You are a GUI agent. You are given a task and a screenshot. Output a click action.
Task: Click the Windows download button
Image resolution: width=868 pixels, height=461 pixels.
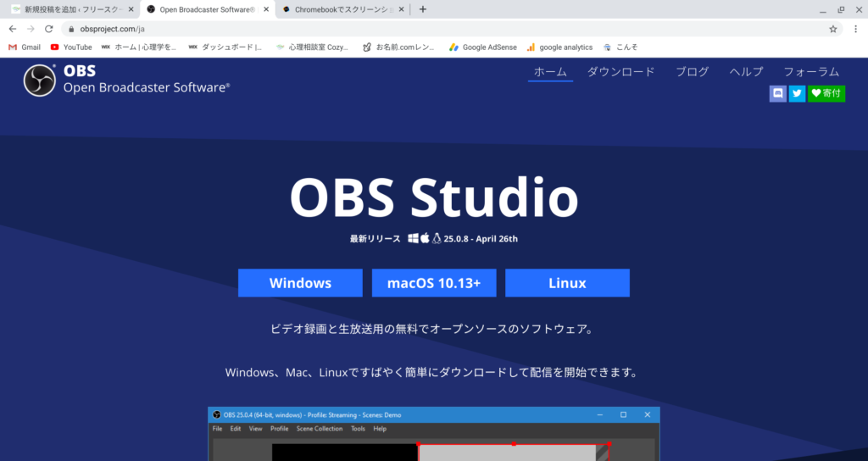[301, 283]
